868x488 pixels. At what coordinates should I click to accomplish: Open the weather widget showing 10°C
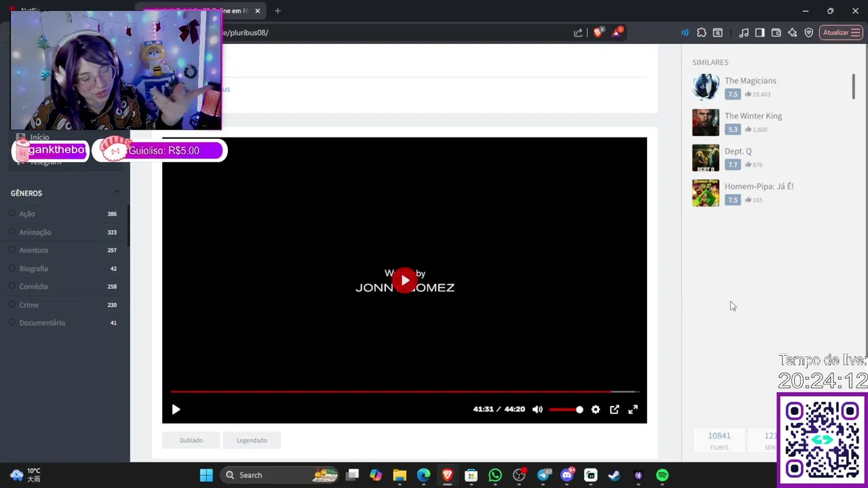point(26,474)
